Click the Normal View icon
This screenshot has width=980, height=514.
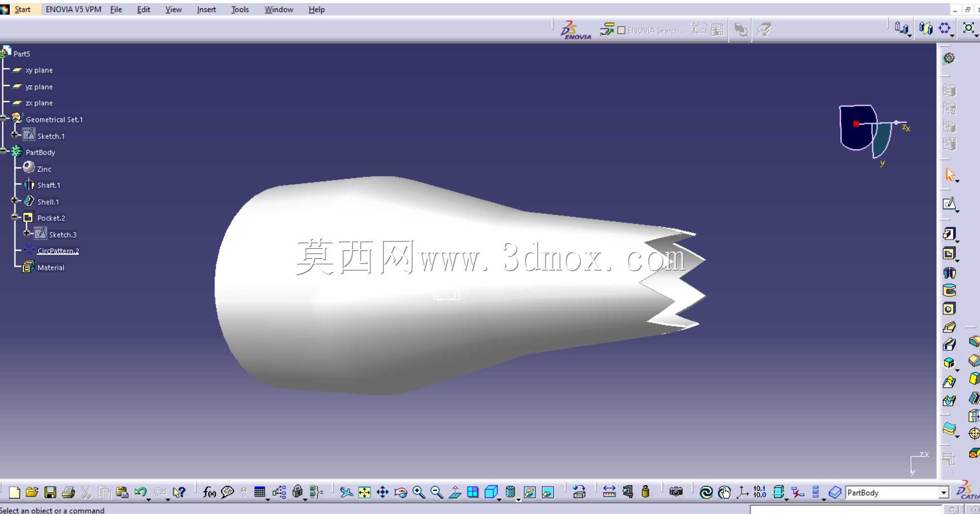tap(455, 493)
